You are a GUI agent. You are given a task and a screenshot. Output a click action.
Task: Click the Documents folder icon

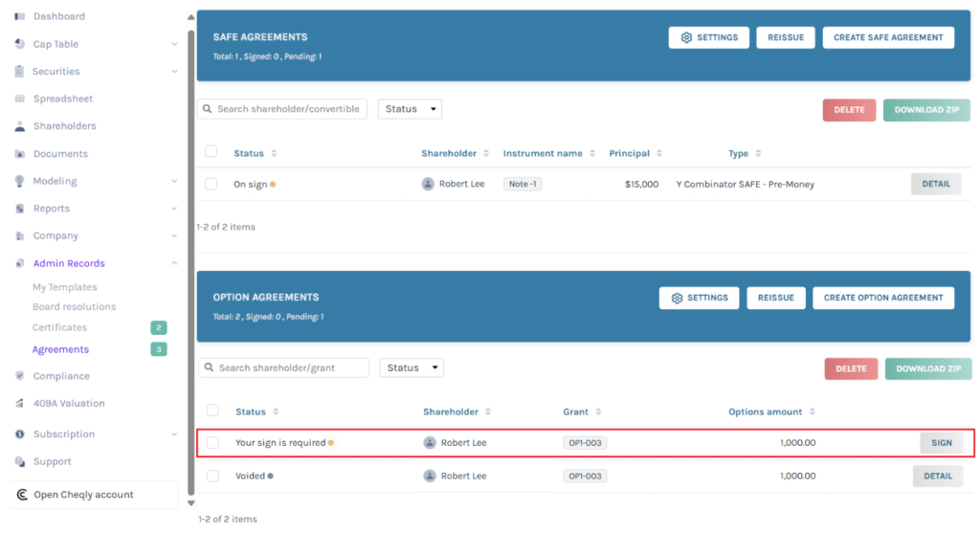19,154
